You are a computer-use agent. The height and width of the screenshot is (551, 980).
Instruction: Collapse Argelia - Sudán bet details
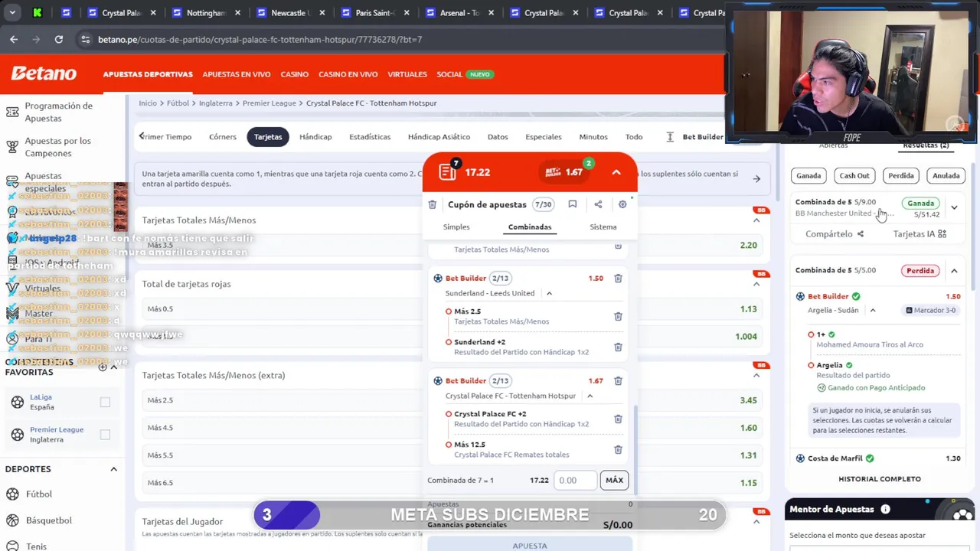pos(873,310)
